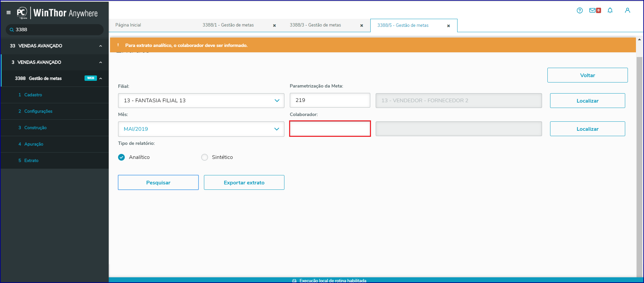Click the Tipo de relatório label
Image resolution: width=644 pixels, height=283 pixels.
pyautogui.click(x=137, y=143)
